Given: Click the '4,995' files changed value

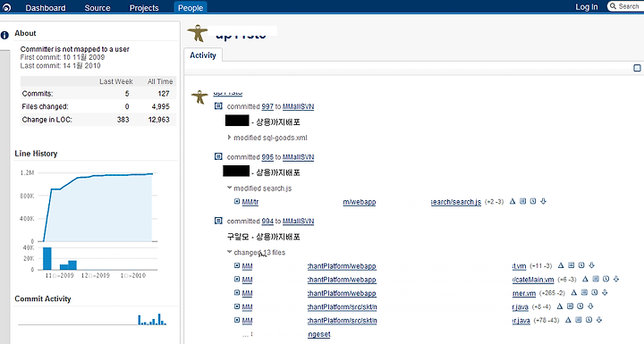Looking at the screenshot, I should click(161, 106).
